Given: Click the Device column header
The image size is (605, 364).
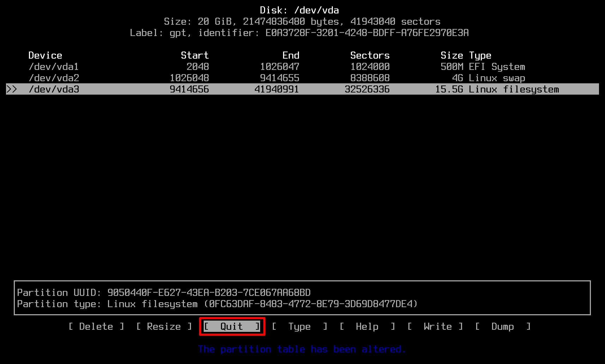Looking at the screenshot, I should 45,55.
